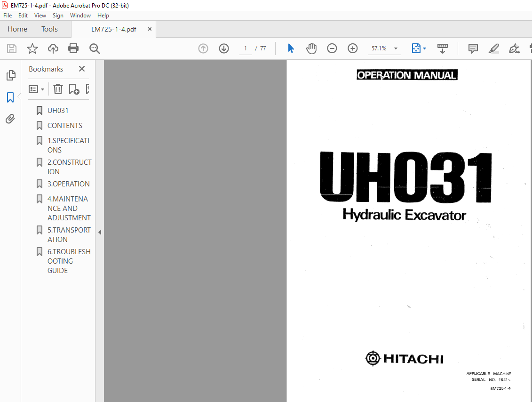Open the Edit menu

tap(23, 15)
